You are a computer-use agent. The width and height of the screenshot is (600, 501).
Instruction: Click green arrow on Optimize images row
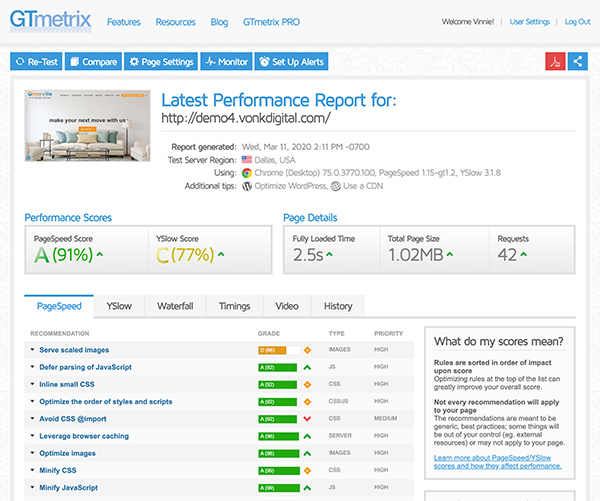(x=307, y=454)
